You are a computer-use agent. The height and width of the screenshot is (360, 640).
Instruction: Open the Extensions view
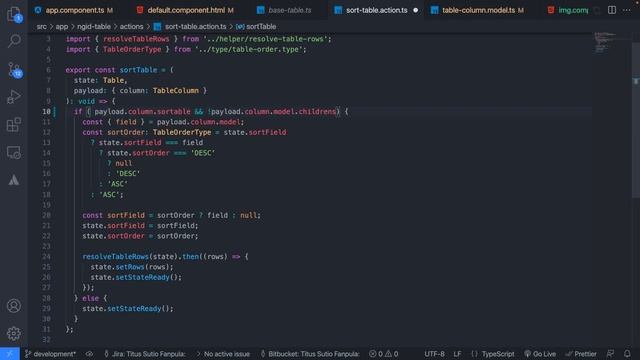[x=14, y=124]
